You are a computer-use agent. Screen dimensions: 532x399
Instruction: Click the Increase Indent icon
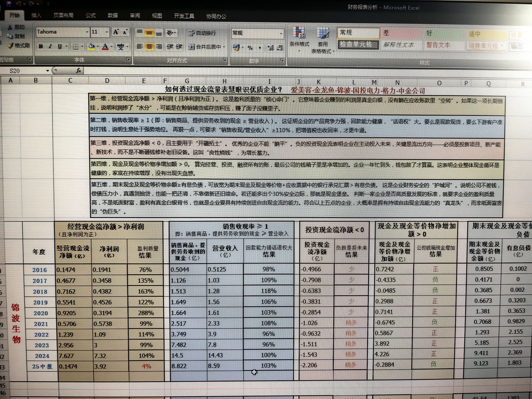pyautogui.click(x=179, y=47)
